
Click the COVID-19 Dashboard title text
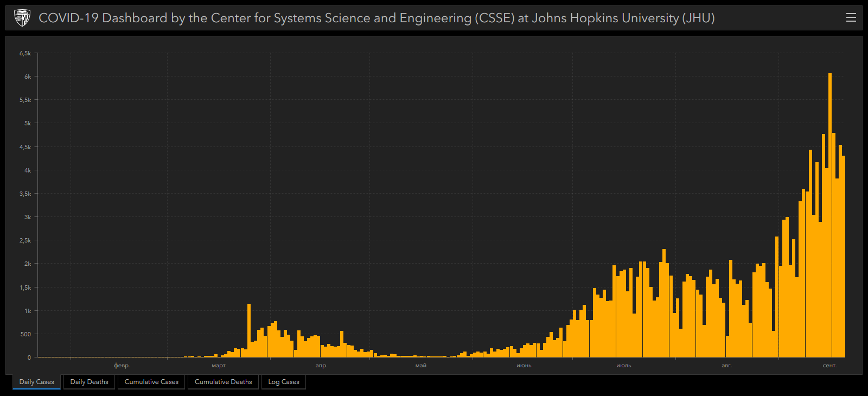(x=376, y=18)
